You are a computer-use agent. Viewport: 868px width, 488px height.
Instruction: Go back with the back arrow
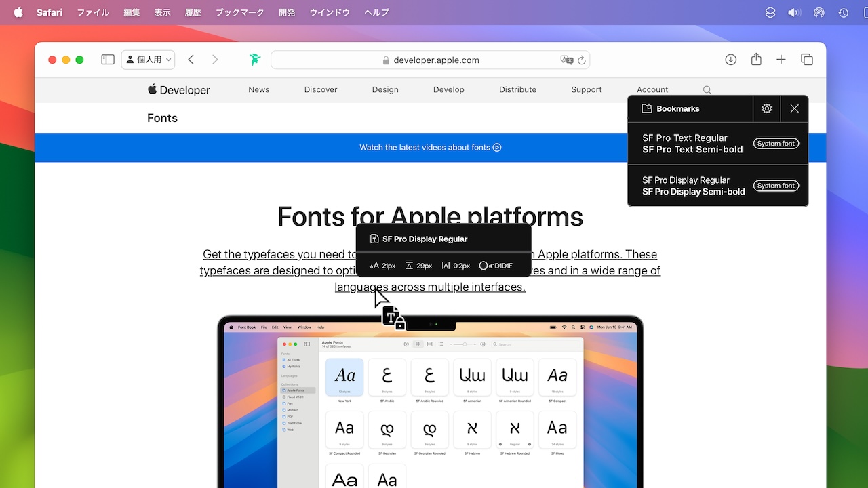click(x=191, y=60)
